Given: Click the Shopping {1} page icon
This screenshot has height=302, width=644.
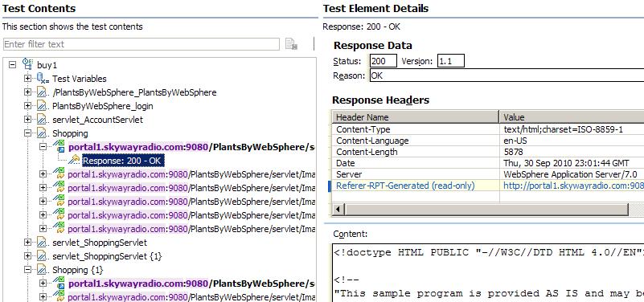Looking at the screenshot, I should [x=43, y=270].
